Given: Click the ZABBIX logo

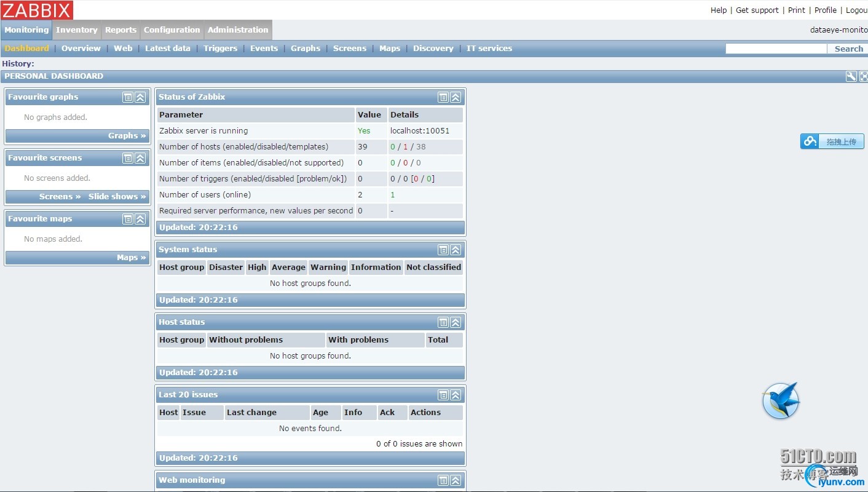Looking at the screenshot, I should [x=37, y=10].
